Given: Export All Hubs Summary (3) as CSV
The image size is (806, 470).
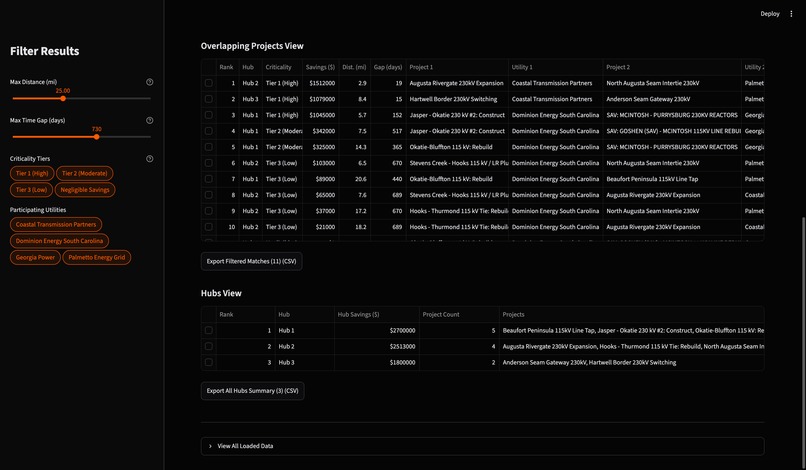Looking at the screenshot, I should point(252,391).
